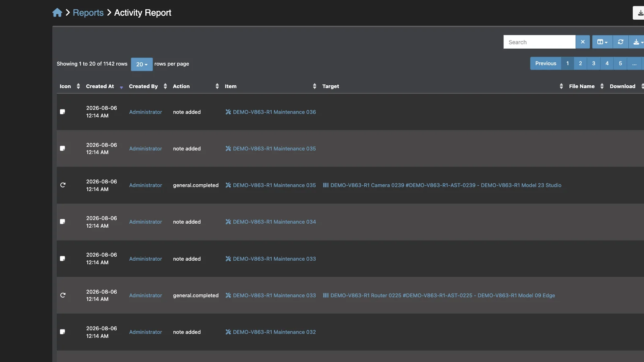Click note icon in Maintenance 036 row
This screenshot has height=362, width=644.
pyautogui.click(x=62, y=112)
